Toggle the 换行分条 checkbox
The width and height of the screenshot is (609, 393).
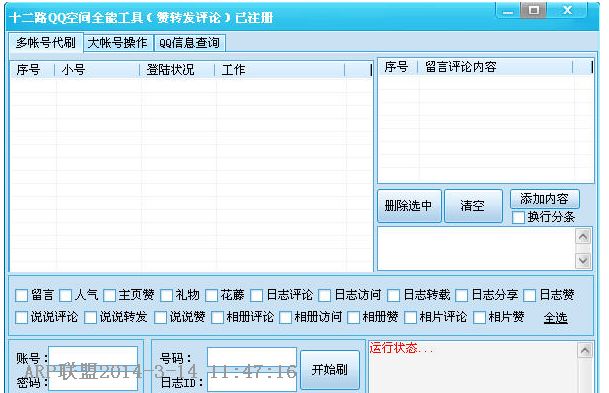[519, 217]
